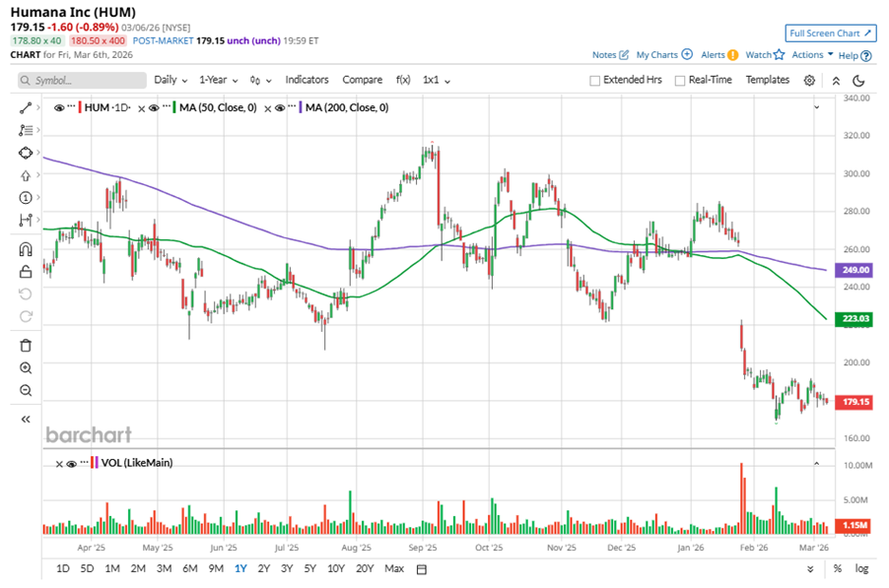Click the HUM red color swatch
The image size is (889, 588).
pos(80,107)
